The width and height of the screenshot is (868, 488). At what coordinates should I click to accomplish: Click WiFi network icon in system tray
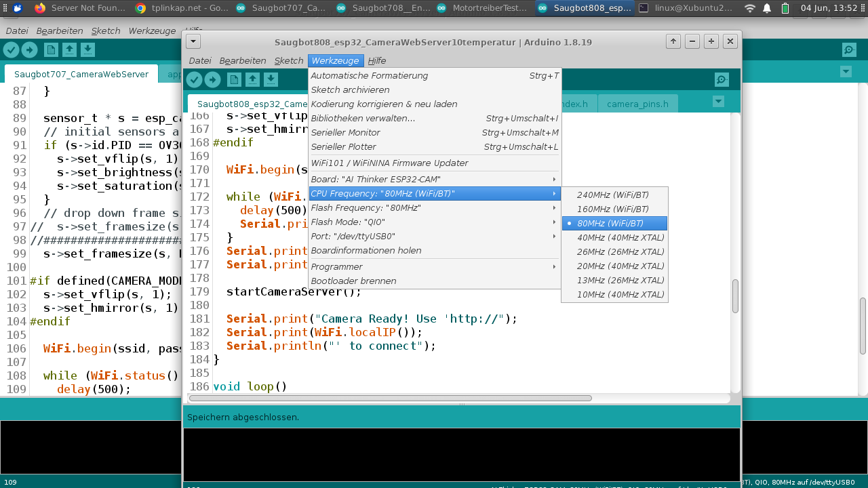point(749,8)
